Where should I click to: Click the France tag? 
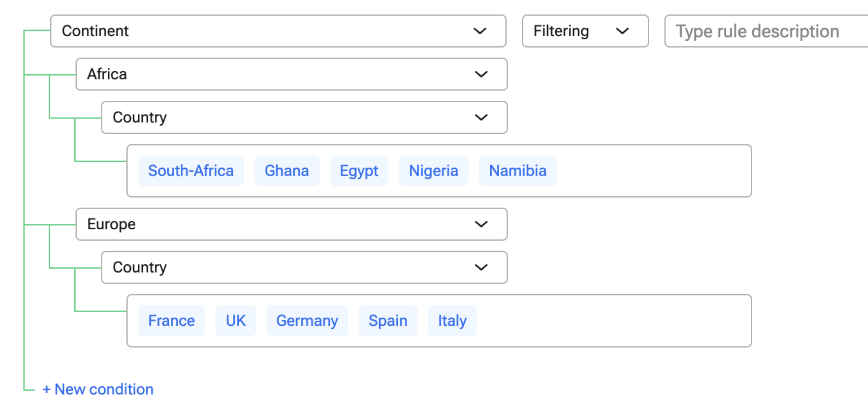171,321
